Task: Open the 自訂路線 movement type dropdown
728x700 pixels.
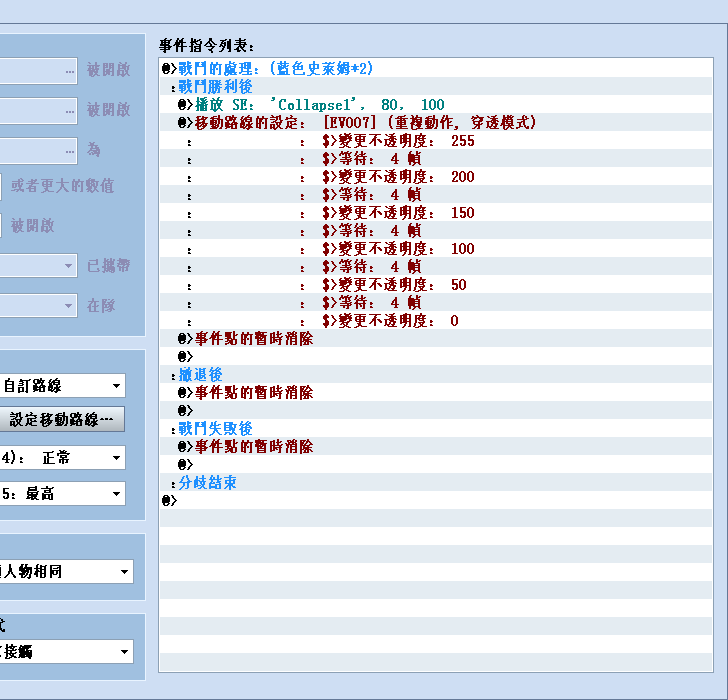Action: click(62, 386)
